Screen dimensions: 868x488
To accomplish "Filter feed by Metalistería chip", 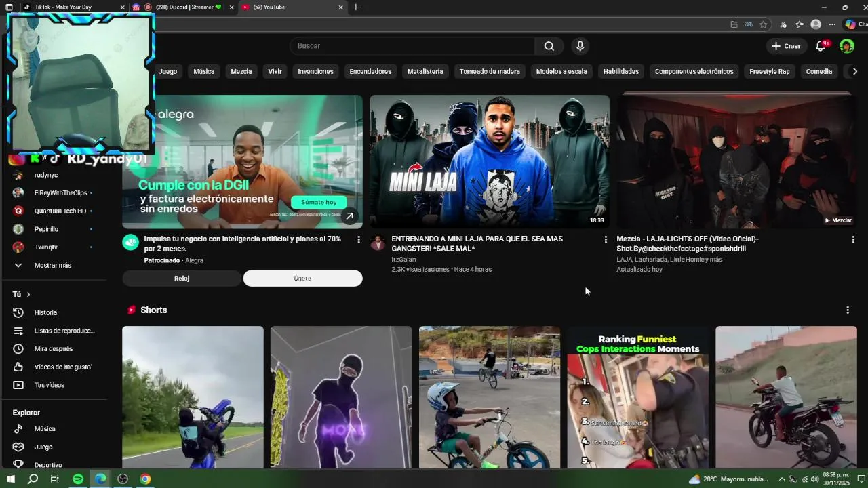I will tap(425, 71).
